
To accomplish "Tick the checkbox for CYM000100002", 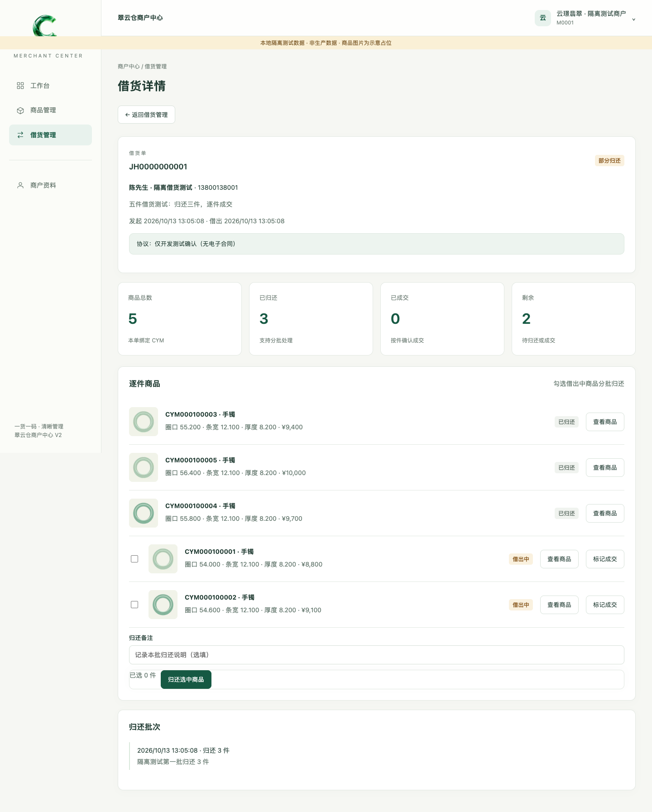I will click(134, 605).
